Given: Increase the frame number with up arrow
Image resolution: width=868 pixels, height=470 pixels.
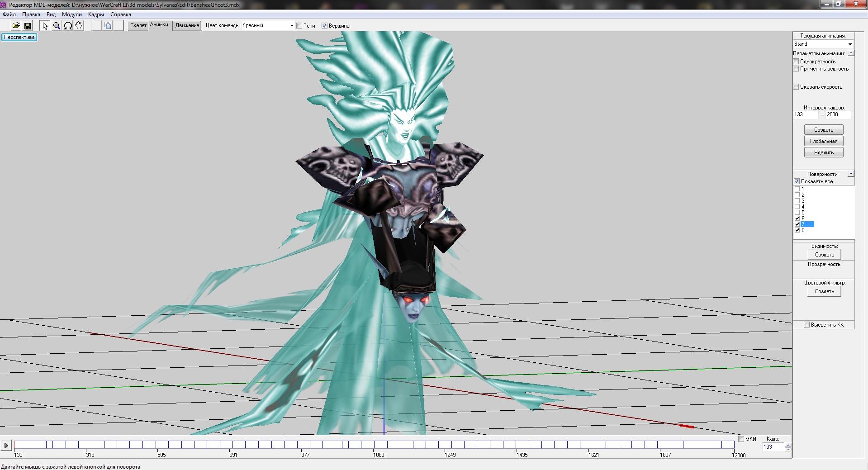Looking at the screenshot, I should click(788, 445).
